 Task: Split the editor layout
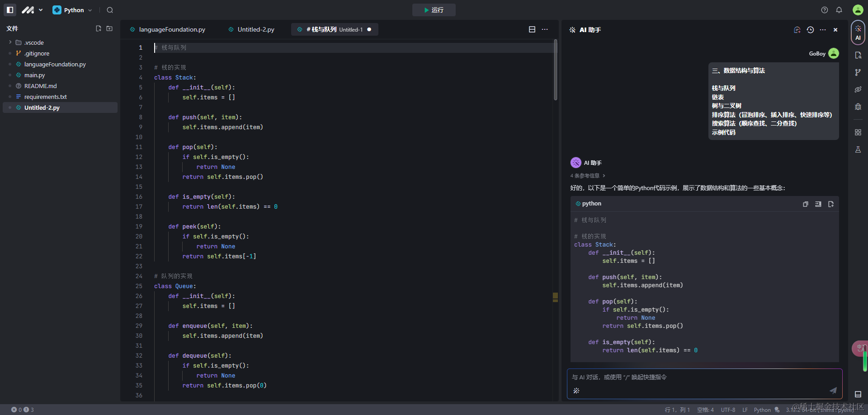532,29
